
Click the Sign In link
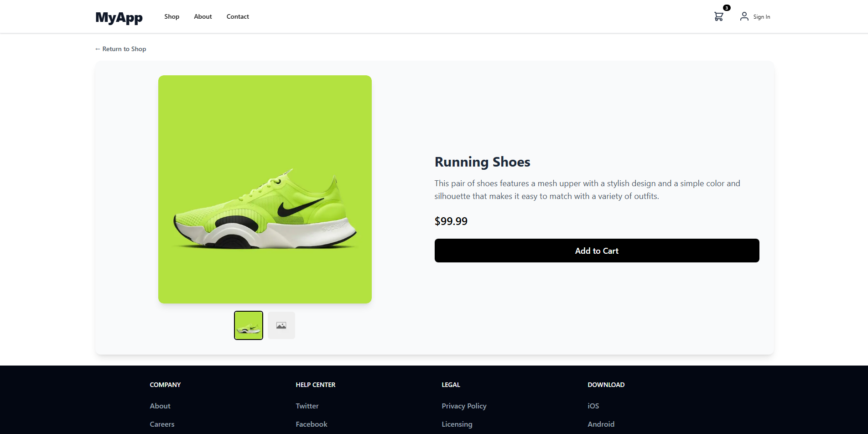point(762,17)
